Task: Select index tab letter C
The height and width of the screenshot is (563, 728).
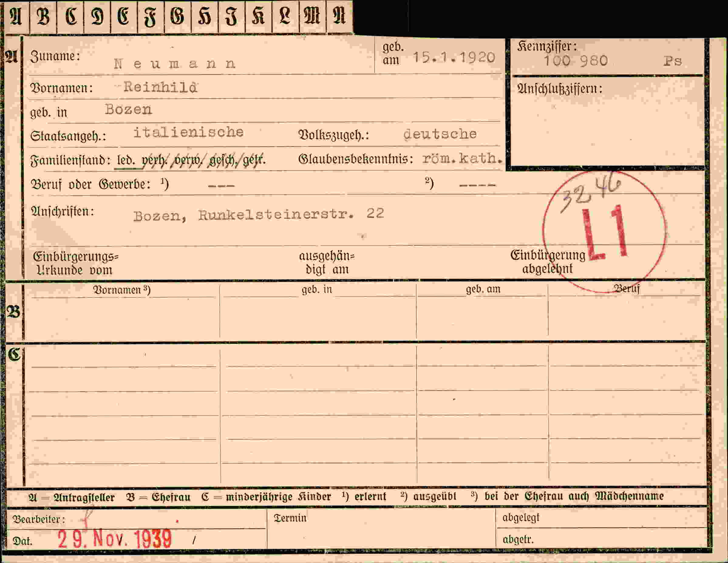Action: pyautogui.click(x=70, y=17)
